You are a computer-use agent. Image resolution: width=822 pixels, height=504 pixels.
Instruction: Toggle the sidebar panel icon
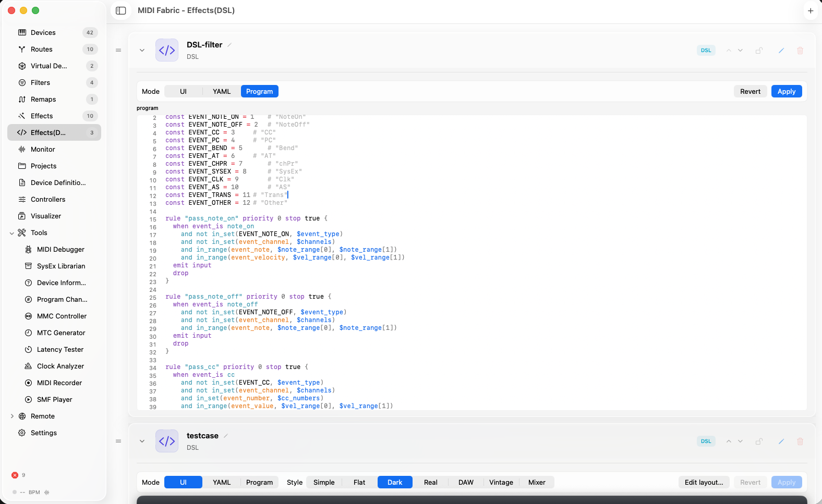pyautogui.click(x=121, y=10)
